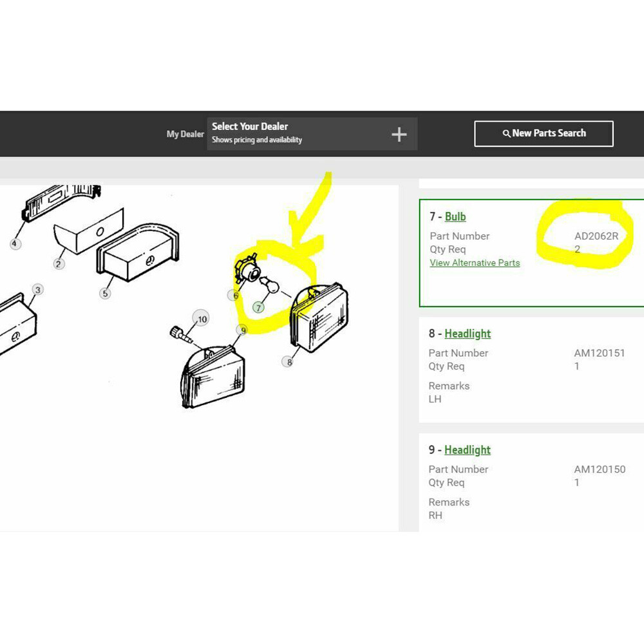Click the housing drawing at callout 5
This screenshot has width=644, height=644.
[x=138, y=252]
